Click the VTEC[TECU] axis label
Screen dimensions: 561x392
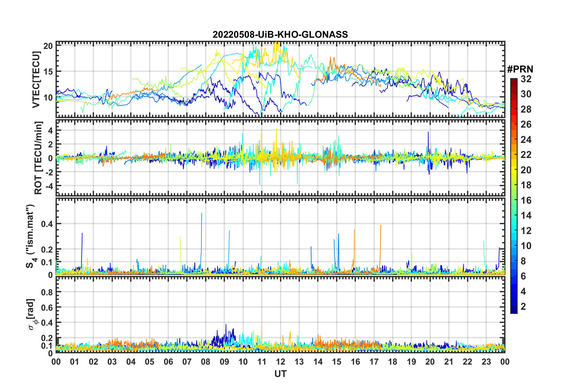pos(36,80)
